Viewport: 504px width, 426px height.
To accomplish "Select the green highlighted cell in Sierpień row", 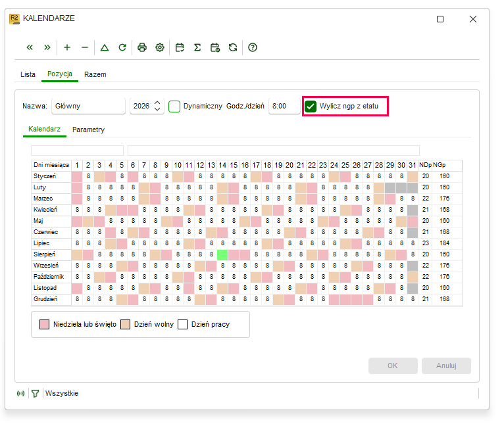I will coord(222,255).
